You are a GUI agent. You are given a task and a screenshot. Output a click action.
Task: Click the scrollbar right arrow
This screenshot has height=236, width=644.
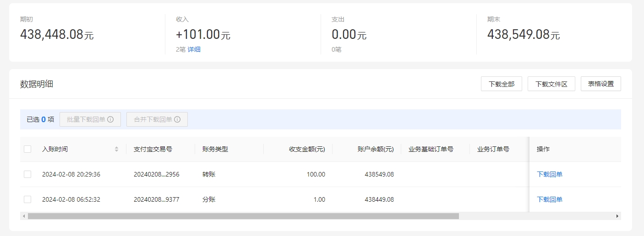click(617, 216)
